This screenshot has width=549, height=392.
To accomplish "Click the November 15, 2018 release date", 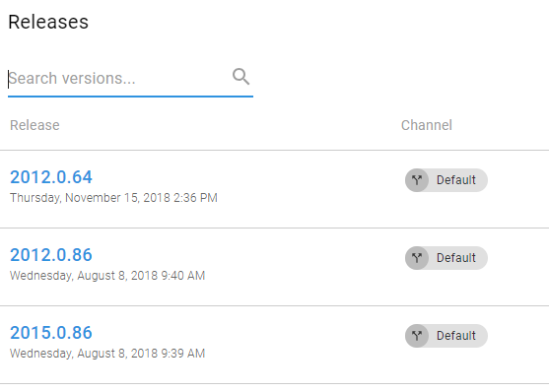I will click(x=113, y=198).
